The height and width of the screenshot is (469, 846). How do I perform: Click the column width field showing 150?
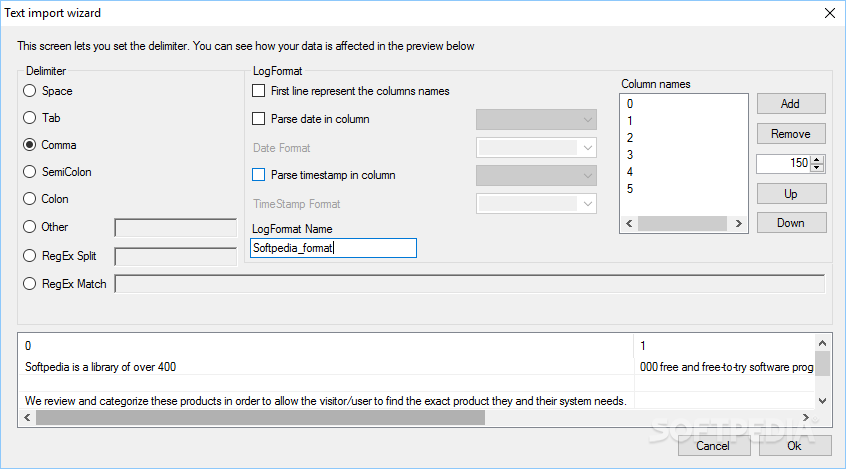[x=784, y=164]
